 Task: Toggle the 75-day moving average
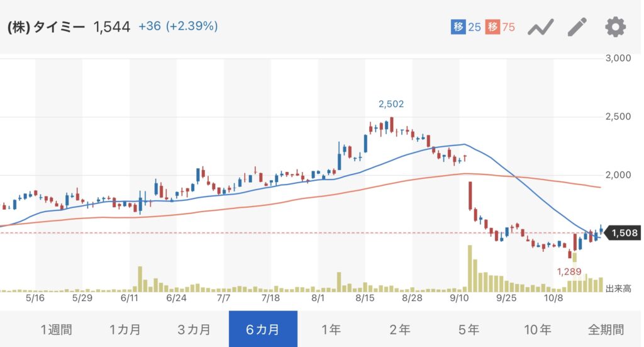[x=501, y=27]
